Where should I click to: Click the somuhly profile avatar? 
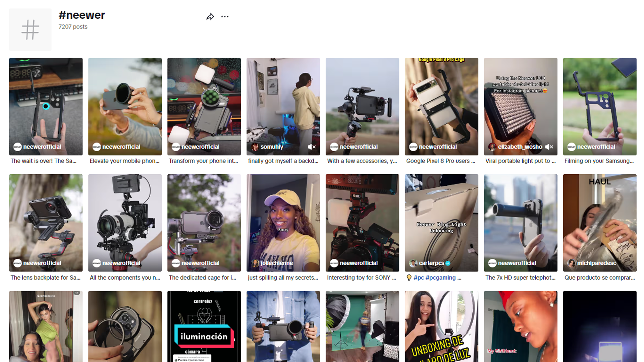(x=255, y=147)
